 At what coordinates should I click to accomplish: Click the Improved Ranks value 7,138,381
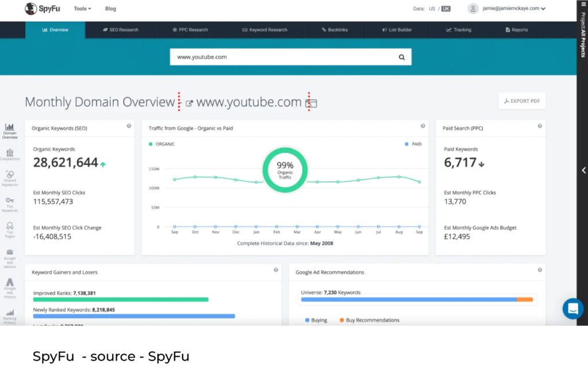[84, 293]
